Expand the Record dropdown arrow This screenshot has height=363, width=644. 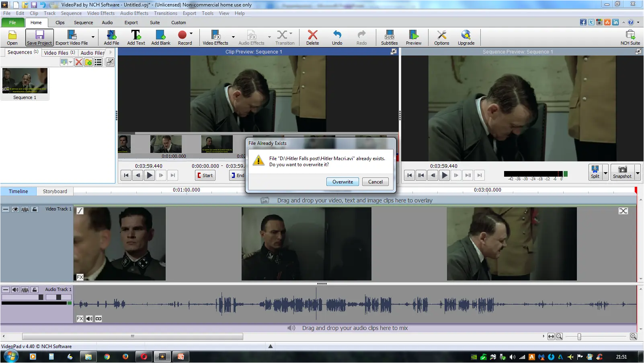coord(191,34)
